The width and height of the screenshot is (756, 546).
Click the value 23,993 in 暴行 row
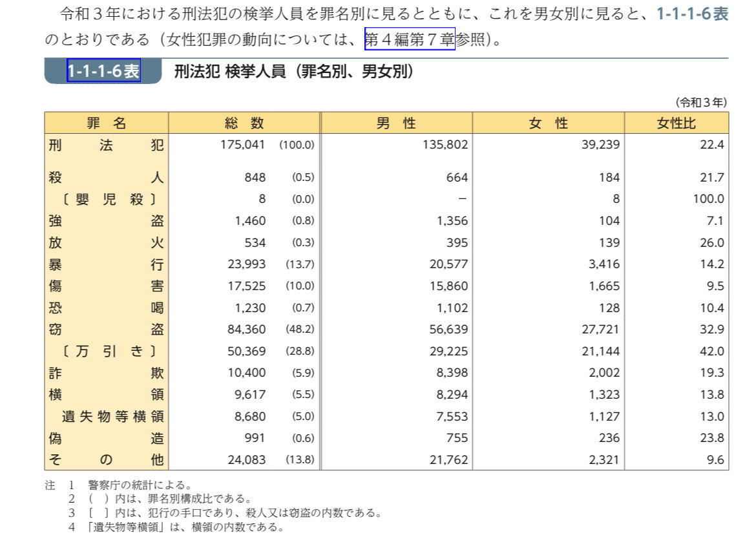[x=246, y=264]
